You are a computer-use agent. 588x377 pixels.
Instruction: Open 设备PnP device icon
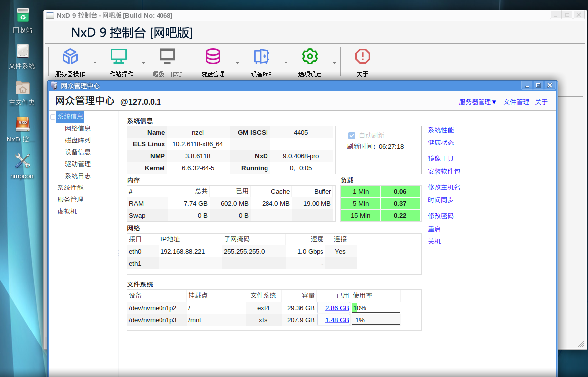tap(262, 57)
